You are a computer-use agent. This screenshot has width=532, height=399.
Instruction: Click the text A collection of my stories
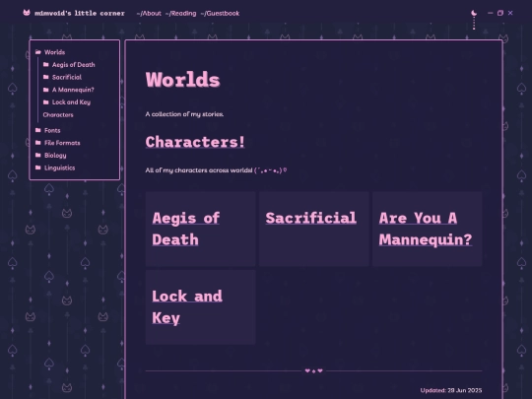(184, 114)
